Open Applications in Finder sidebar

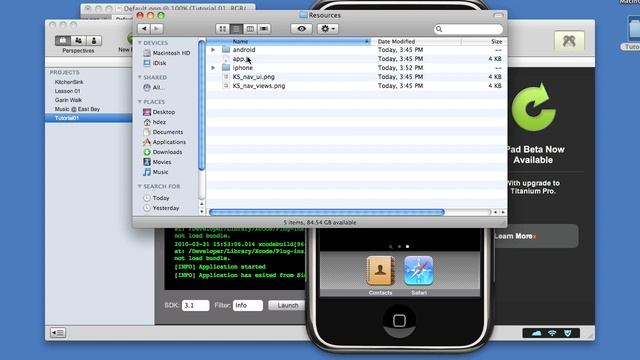[x=164, y=142]
